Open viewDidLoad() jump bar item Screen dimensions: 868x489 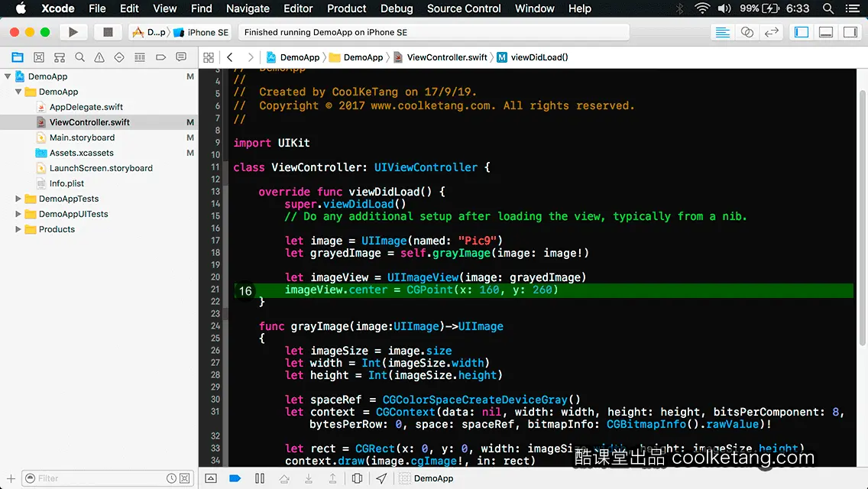[533, 57]
